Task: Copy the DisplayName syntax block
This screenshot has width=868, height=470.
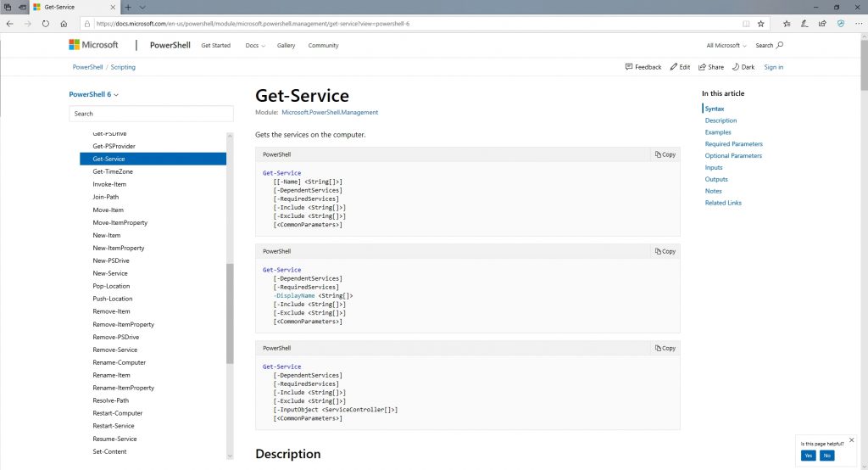Action: 665,252
